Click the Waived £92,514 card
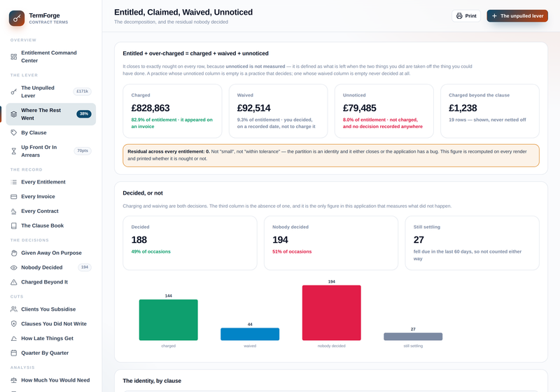This screenshot has width=560, height=392. (278, 111)
